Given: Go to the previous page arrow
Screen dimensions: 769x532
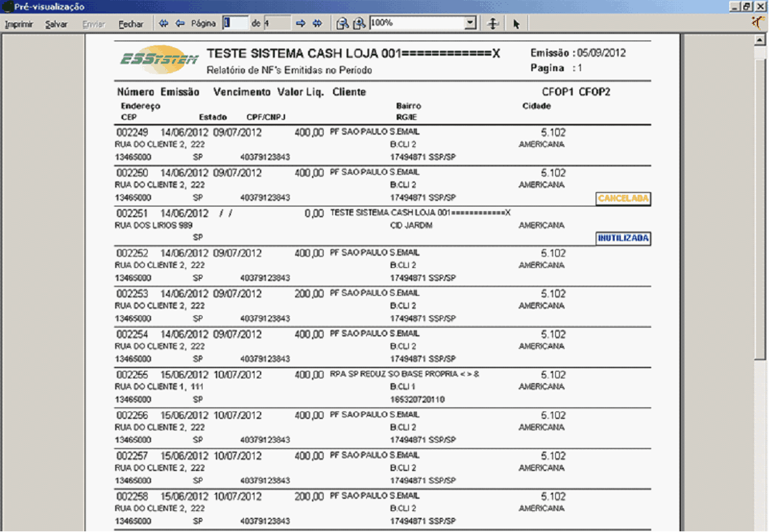Looking at the screenshot, I should 180,24.
